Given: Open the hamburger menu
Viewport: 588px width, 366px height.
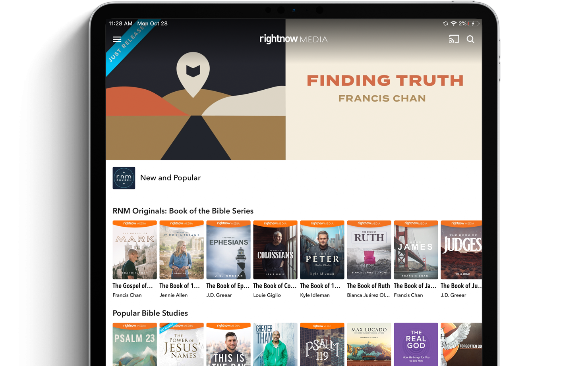Looking at the screenshot, I should [x=117, y=39].
